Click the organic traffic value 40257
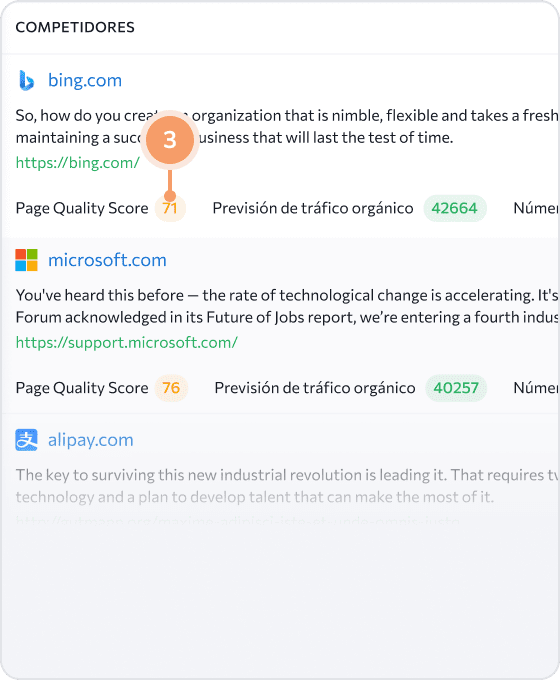560x680 pixels. pos(456,388)
